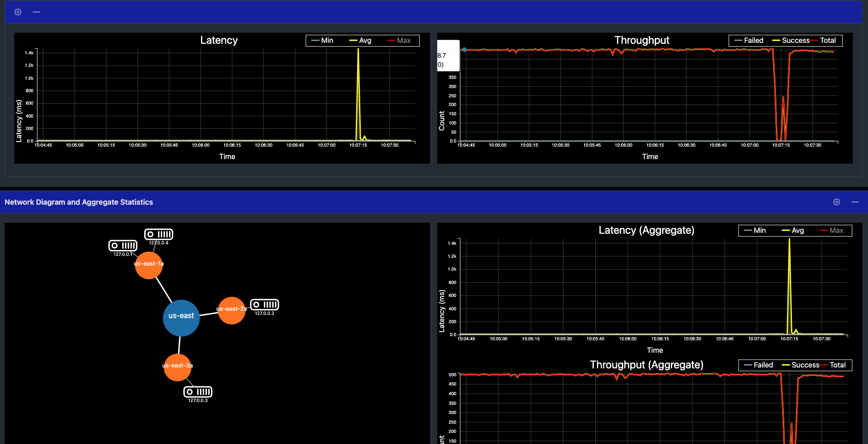Image resolution: width=868 pixels, height=444 pixels.
Task: Open the settings gear on the top stats panel
Action: 17,12
